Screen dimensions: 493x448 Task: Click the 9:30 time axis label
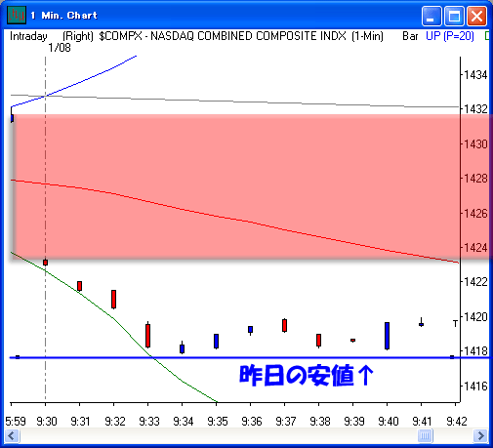47,422
